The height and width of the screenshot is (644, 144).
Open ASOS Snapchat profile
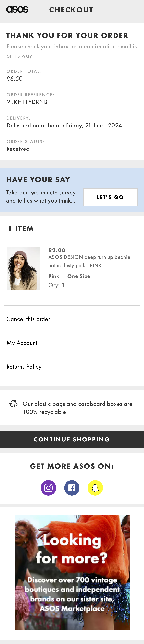(x=95, y=488)
